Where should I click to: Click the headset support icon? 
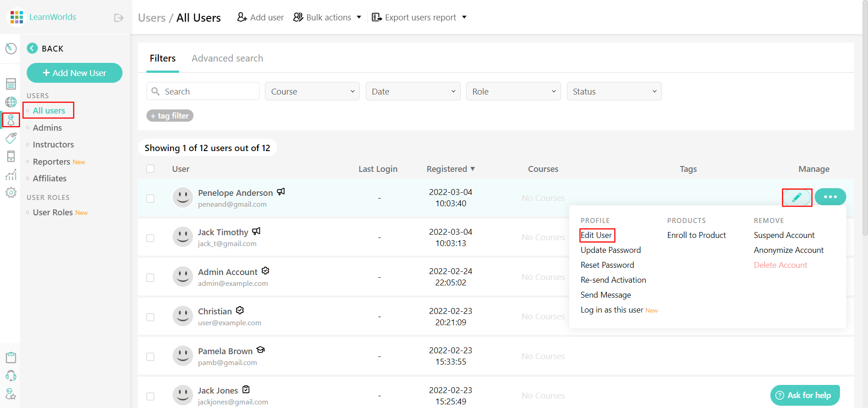[11, 376]
